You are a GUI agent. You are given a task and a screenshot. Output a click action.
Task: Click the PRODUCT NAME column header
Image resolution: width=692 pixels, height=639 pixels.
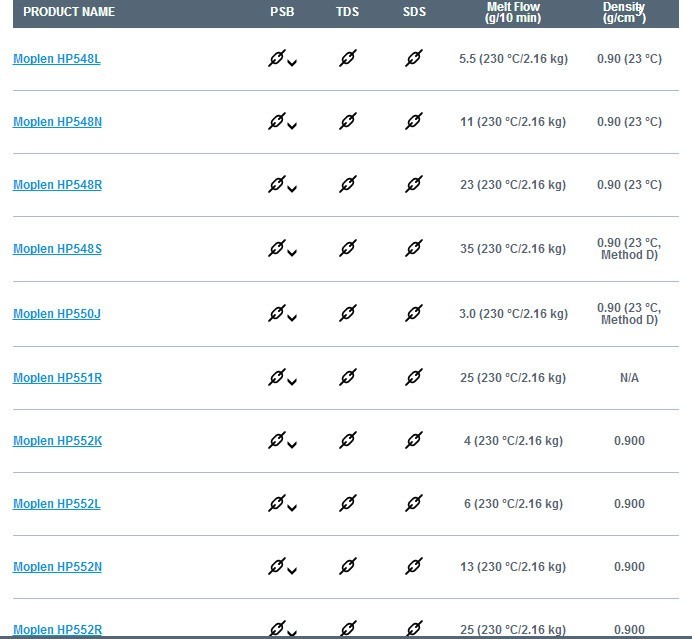click(69, 12)
